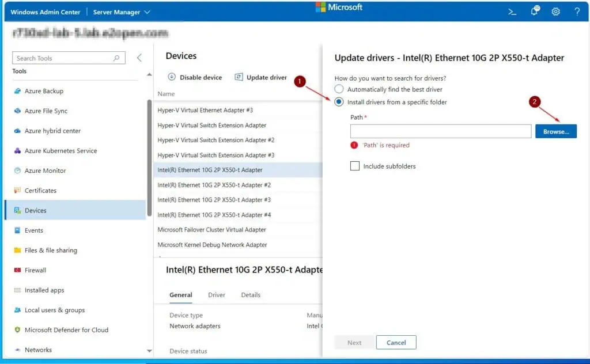Screen dimensions: 590x364
Task: Click the Azure Kubernetes Service icon
Action: (17, 151)
